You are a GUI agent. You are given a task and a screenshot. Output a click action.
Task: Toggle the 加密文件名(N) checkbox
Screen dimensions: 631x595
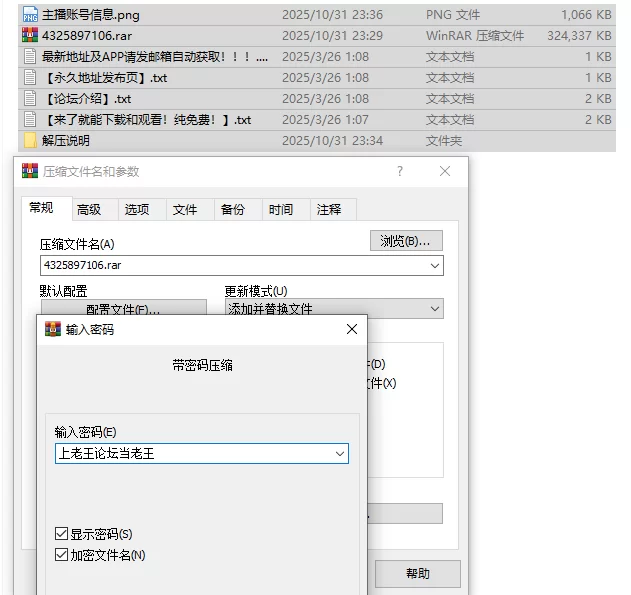[61, 555]
